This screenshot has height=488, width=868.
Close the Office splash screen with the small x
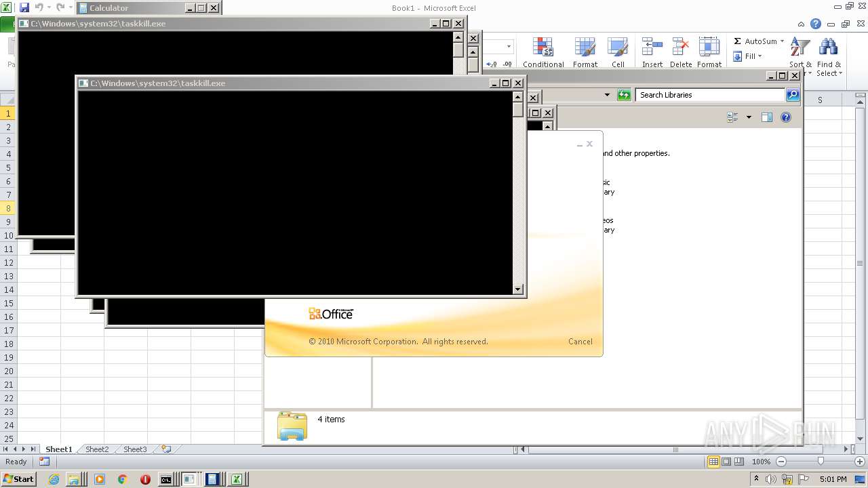coord(589,144)
